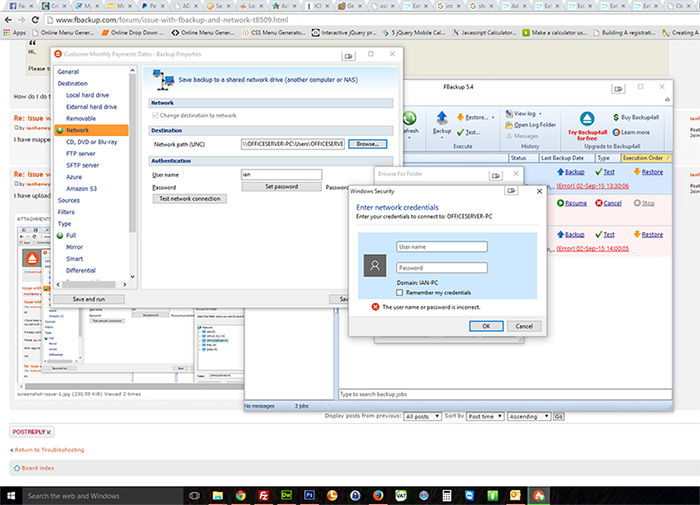
Task: Click the Go button next to sort options
Action: tap(558, 416)
